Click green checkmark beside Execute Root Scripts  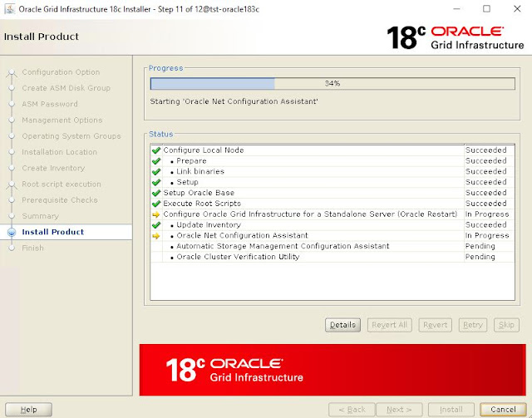tap(156, 204)
